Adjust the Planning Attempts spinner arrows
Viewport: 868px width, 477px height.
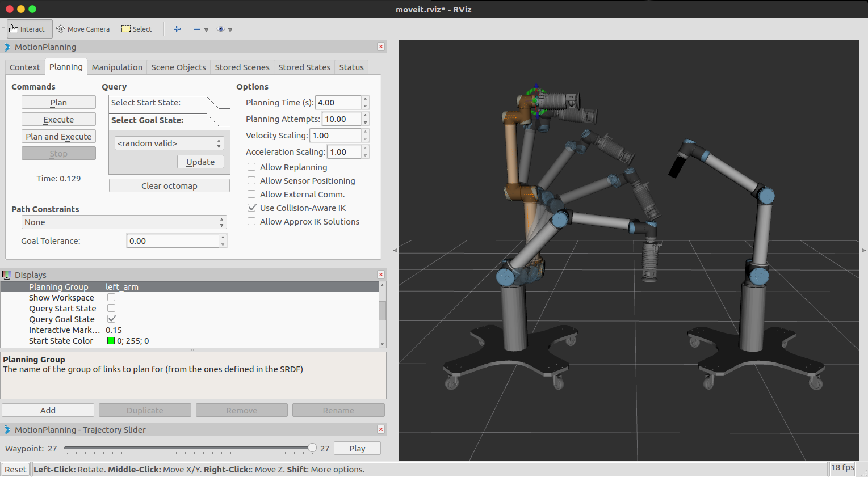click(x=366, y=119)
